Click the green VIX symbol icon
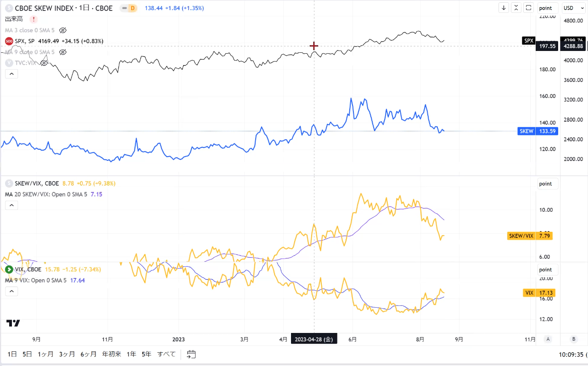Screen dimensions: 588x366 click(9, 269)
